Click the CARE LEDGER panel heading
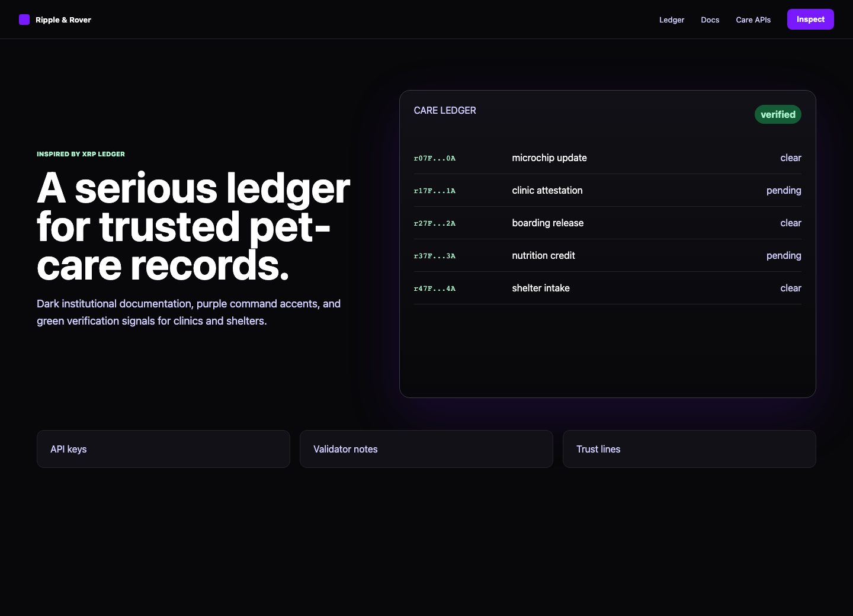The width and height of the screenshot is (853, 616). coord(445,110)
